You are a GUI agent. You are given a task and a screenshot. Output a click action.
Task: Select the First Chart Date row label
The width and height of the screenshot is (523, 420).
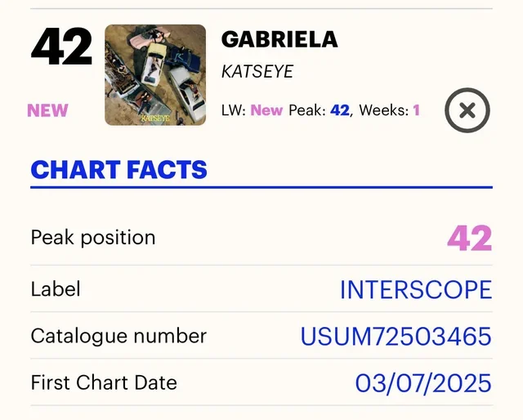click(x=104, y=382)
